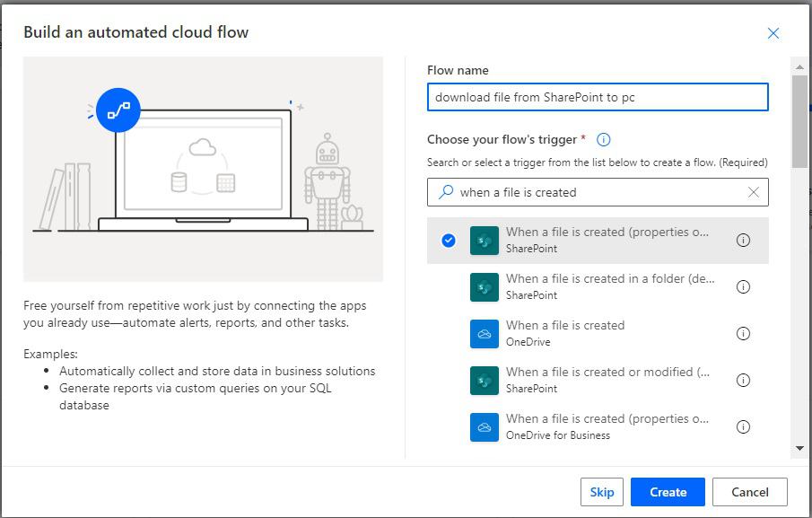Click the magnifier icon in trigger search box
Viewport: 812px width, 518px height.
tap(445, 192)
